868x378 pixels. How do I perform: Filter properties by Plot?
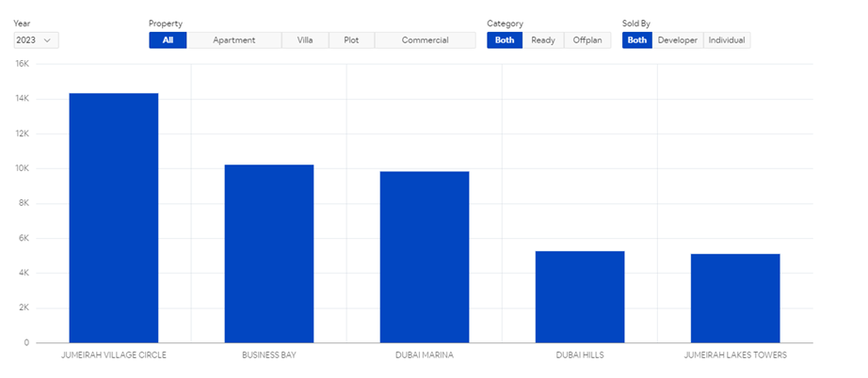tap(351, 40)
